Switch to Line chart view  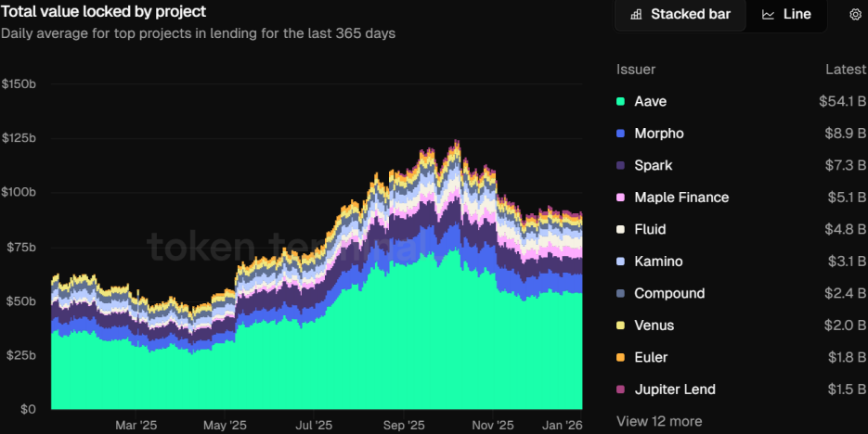click(x=797, y=15)
